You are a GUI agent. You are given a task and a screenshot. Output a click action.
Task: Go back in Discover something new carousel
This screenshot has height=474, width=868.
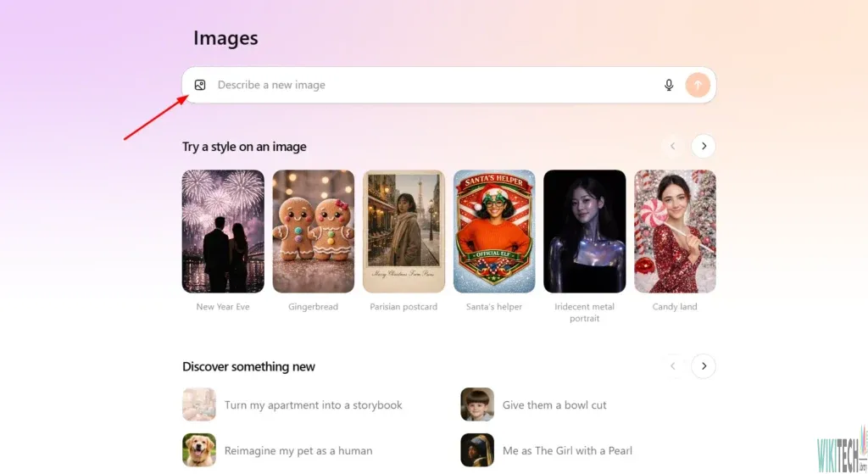coord(672,366)
